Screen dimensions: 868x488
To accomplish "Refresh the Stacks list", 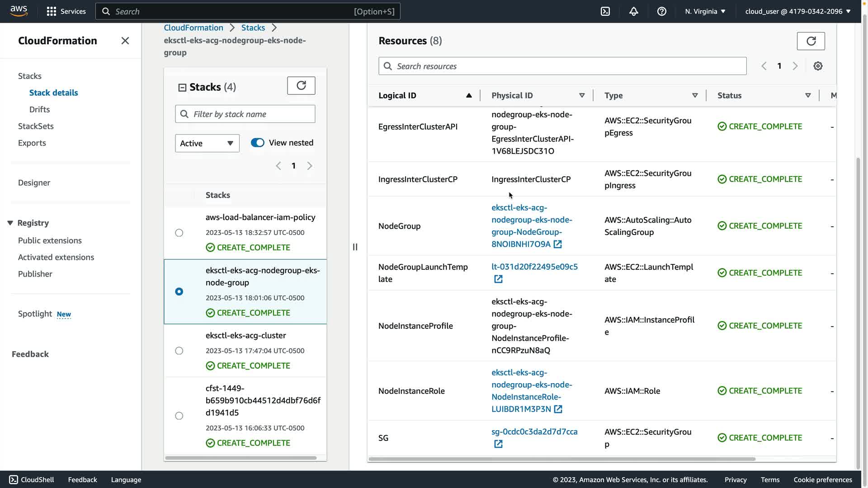I will (x=301, y=85).
